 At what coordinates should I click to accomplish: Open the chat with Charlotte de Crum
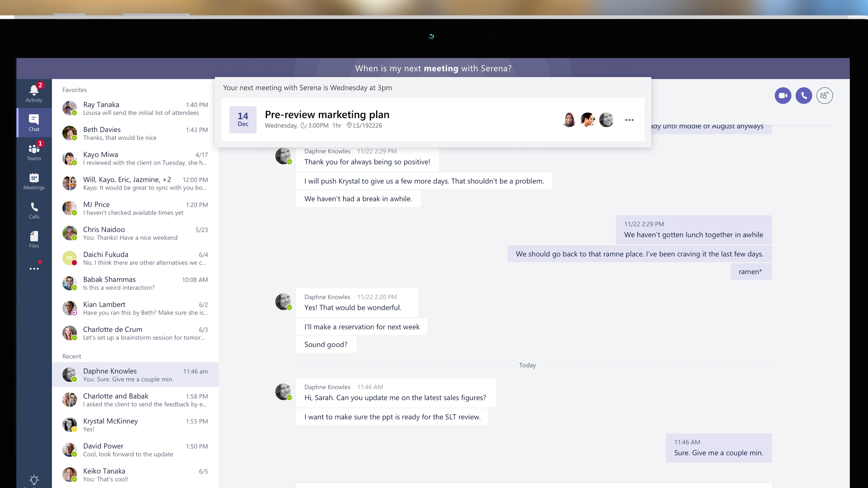tap(135, 333)
